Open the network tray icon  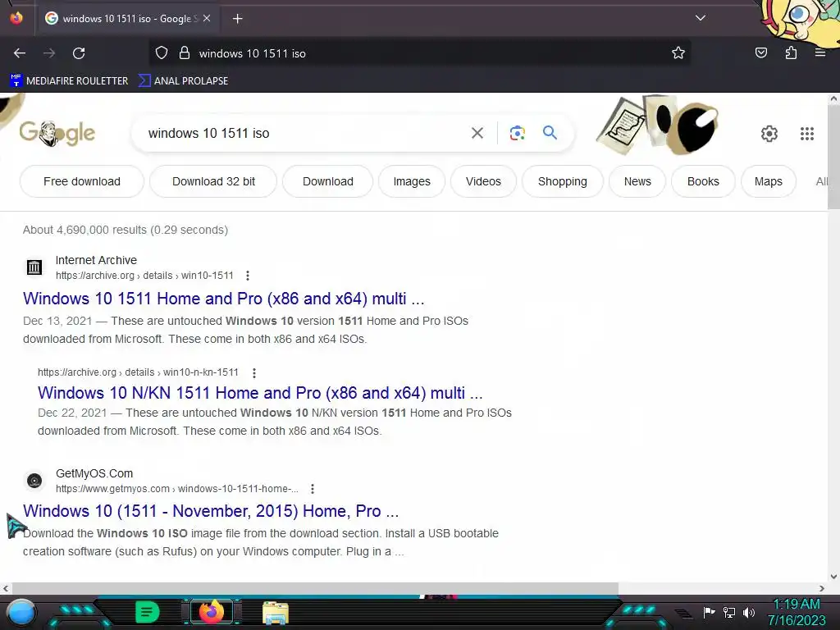click(729, 612)
